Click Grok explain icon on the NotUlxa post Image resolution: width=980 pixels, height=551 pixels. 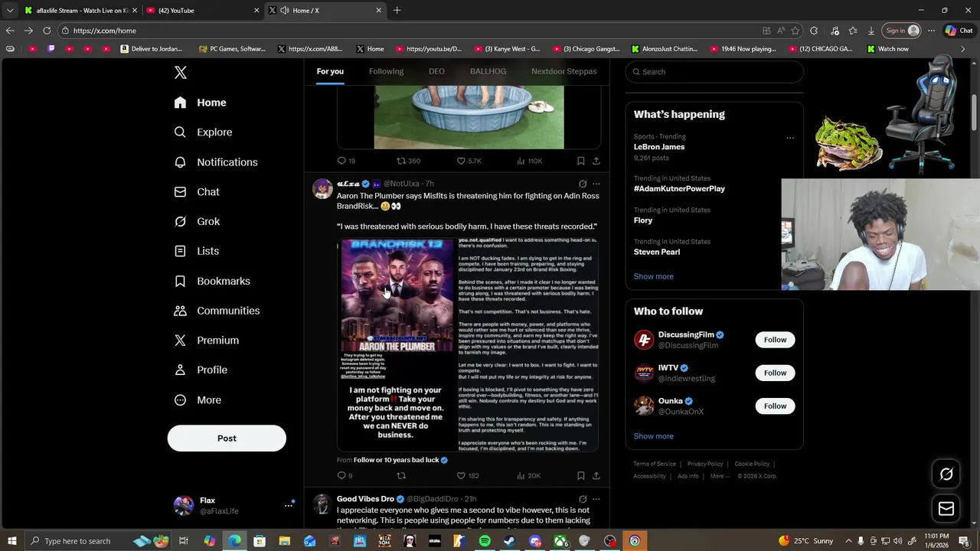pos(583,184)
